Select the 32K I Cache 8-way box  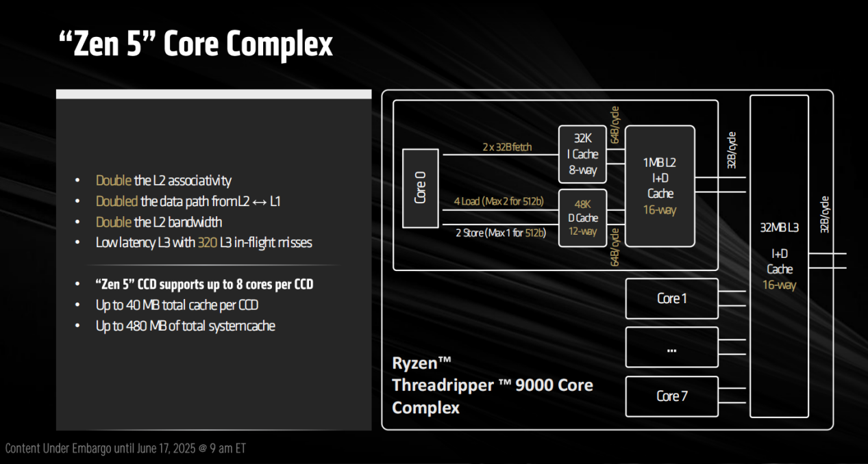(x=582, y=154)
